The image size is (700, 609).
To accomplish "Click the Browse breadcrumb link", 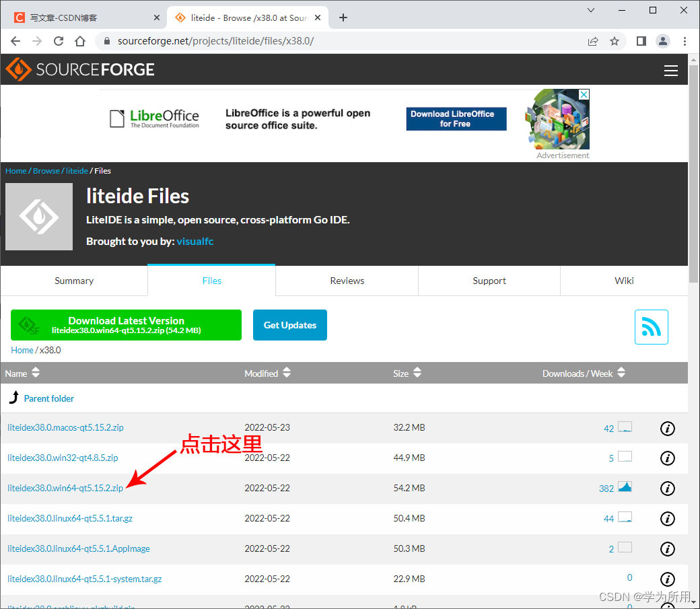I will (46, 171).
